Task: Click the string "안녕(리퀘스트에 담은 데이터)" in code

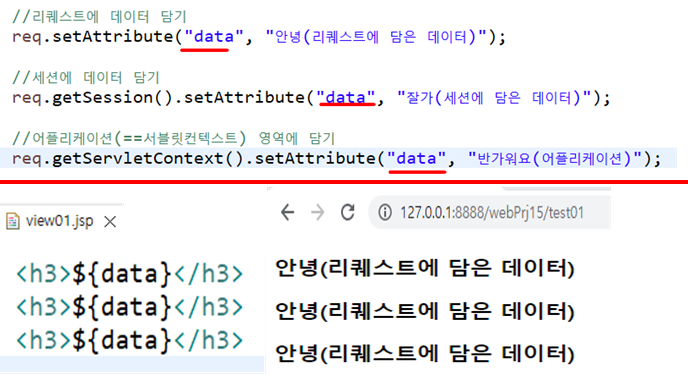Action: point(376,36)
